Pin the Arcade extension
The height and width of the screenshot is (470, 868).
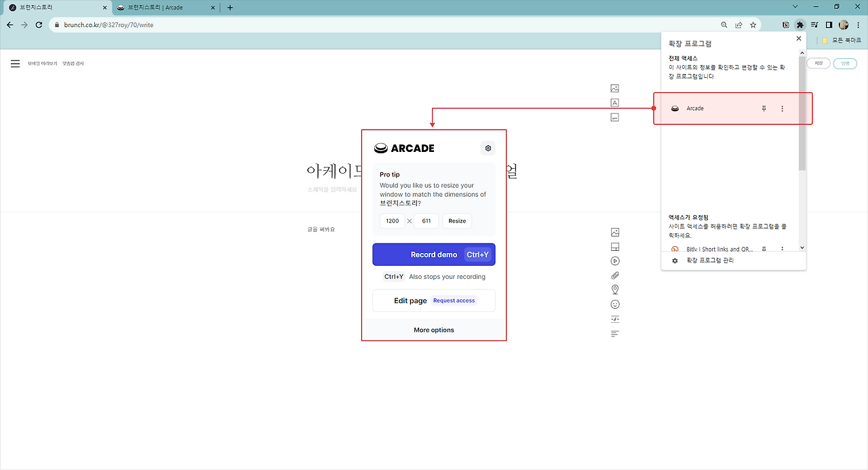tap(764, 109)
